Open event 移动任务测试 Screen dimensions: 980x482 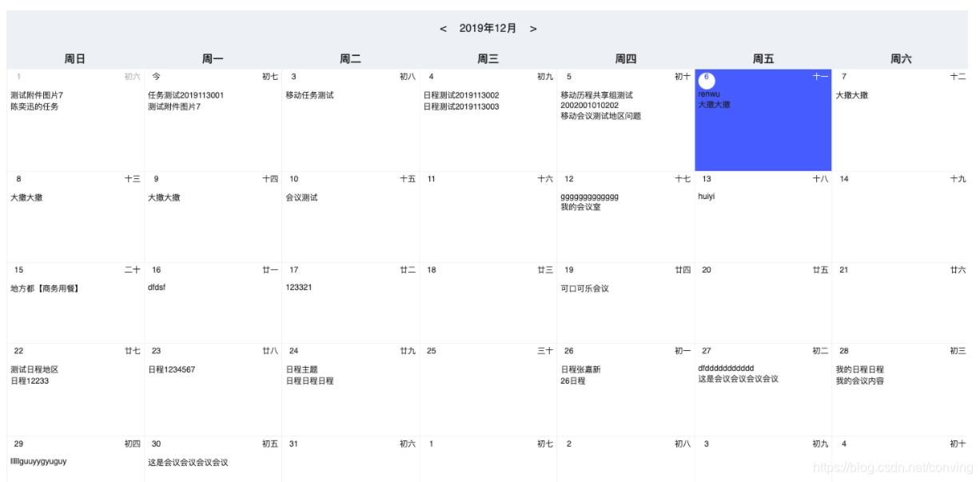point(309,95)
